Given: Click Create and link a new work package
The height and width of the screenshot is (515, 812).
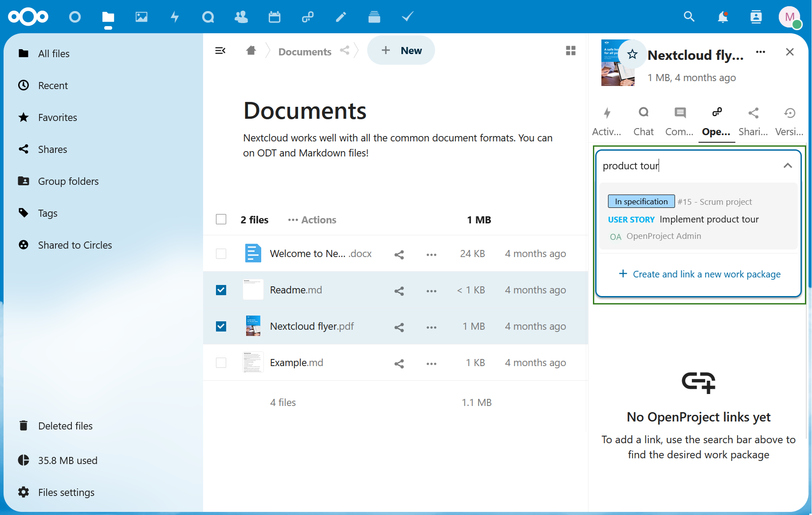Looking at the screenshot, I should [x=698, y=274].
